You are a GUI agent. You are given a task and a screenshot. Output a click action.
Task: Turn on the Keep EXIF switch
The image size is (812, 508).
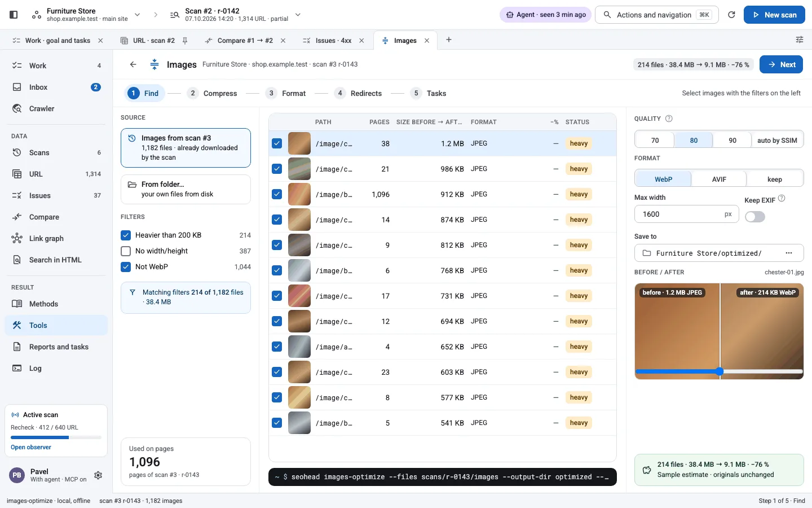(x=755, y=217)
